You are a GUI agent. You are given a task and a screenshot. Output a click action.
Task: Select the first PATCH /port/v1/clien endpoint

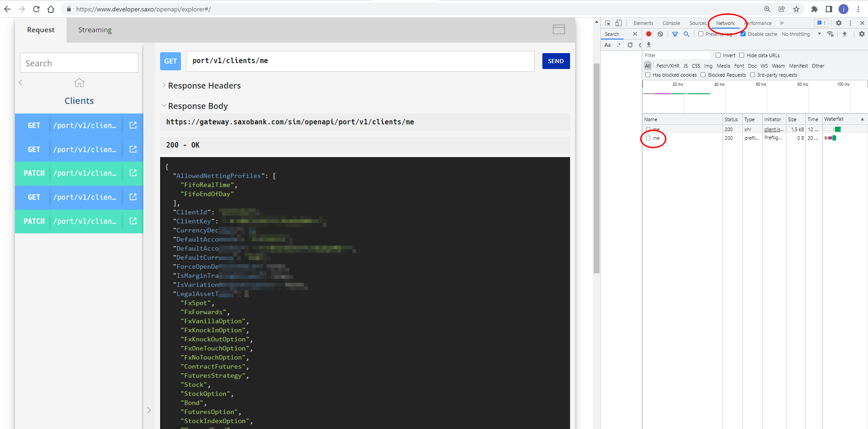point(79,173)
